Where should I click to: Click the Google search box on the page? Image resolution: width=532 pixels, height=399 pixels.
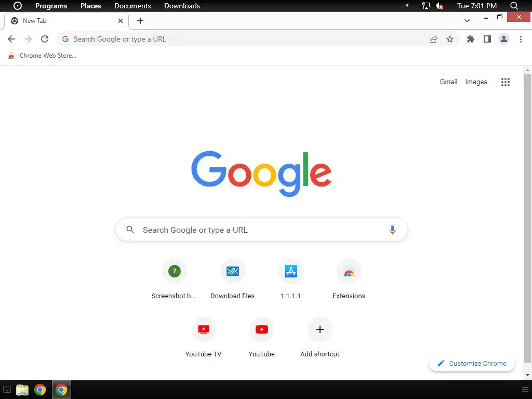pos(261,230)
